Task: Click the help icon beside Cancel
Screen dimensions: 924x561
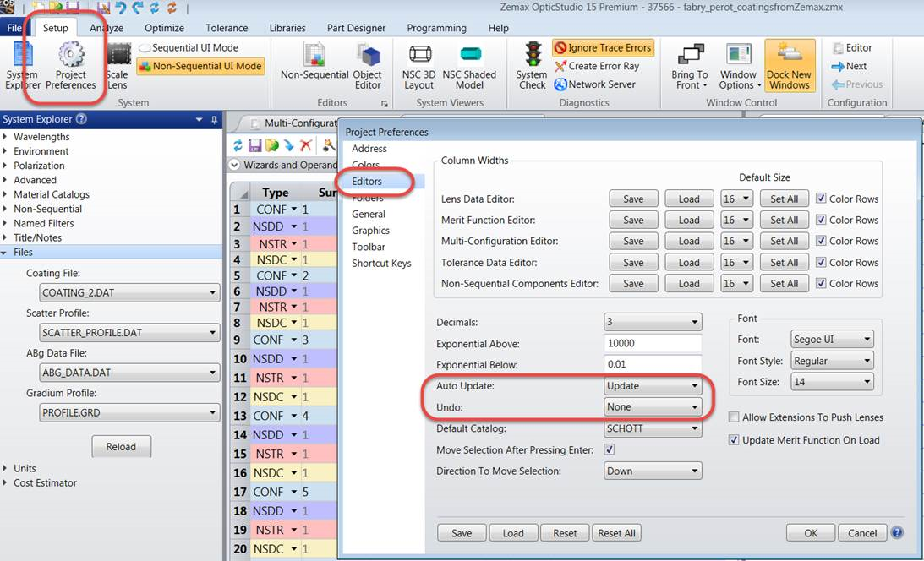Action: 897,533
